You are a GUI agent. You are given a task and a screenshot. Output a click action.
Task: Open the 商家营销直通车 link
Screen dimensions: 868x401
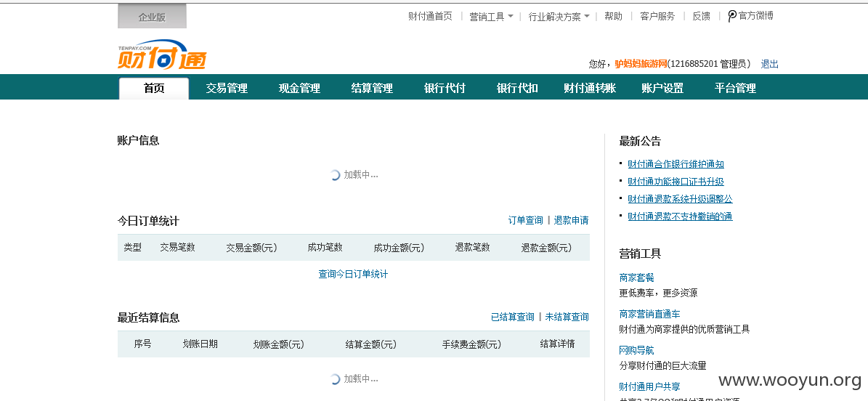point(650,314)
